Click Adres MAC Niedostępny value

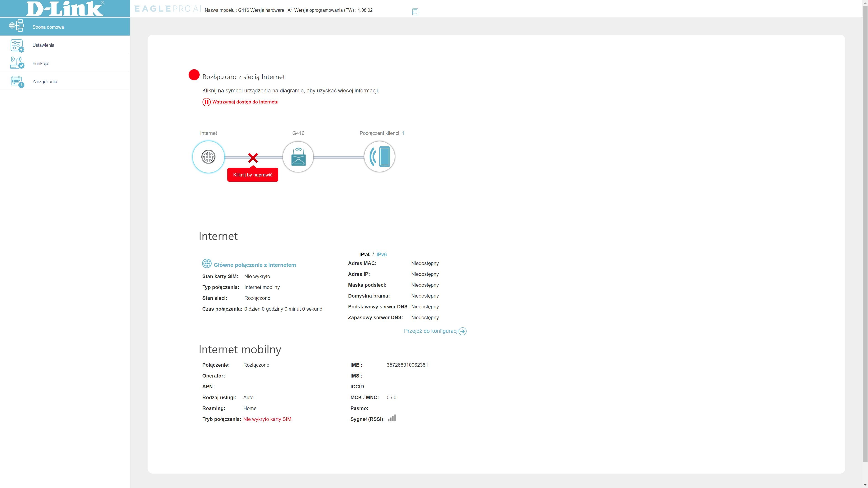click(425, 263)
